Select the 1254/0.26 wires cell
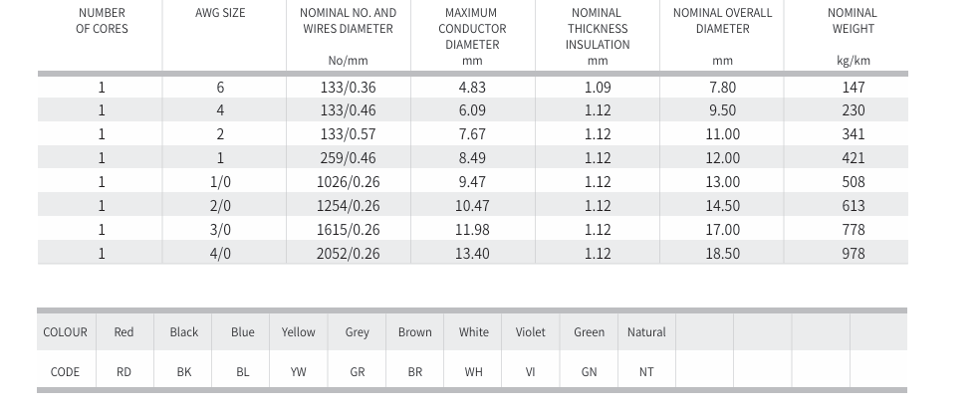This screenshot has width=980, height=409. click(x=349, y=206)
